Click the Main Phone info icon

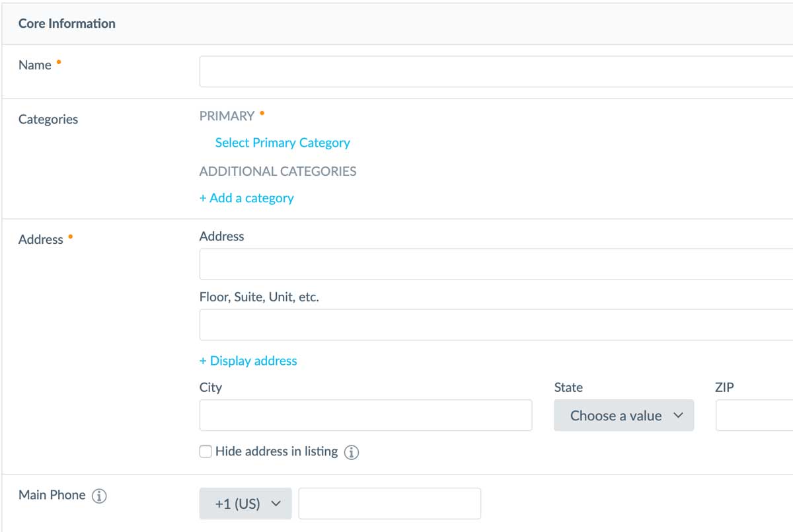[x=99, y=496]
